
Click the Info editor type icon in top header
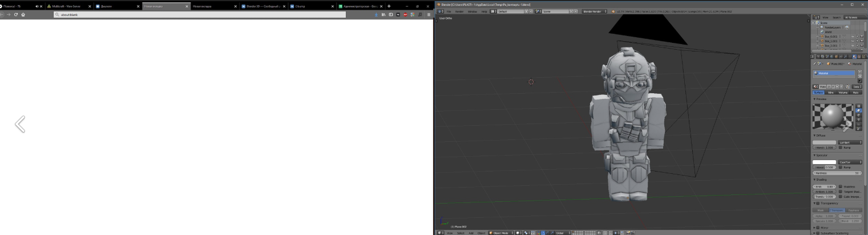coord(441,11)
